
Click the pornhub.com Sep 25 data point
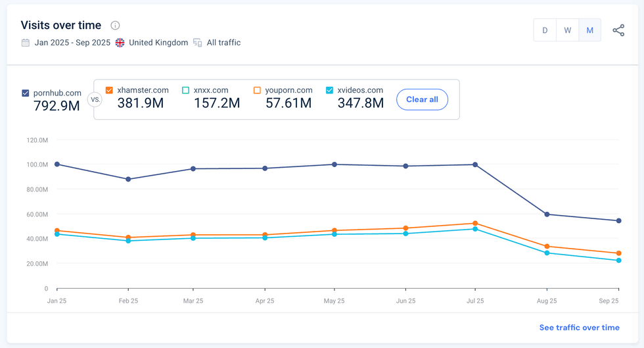tap(619, 221)
